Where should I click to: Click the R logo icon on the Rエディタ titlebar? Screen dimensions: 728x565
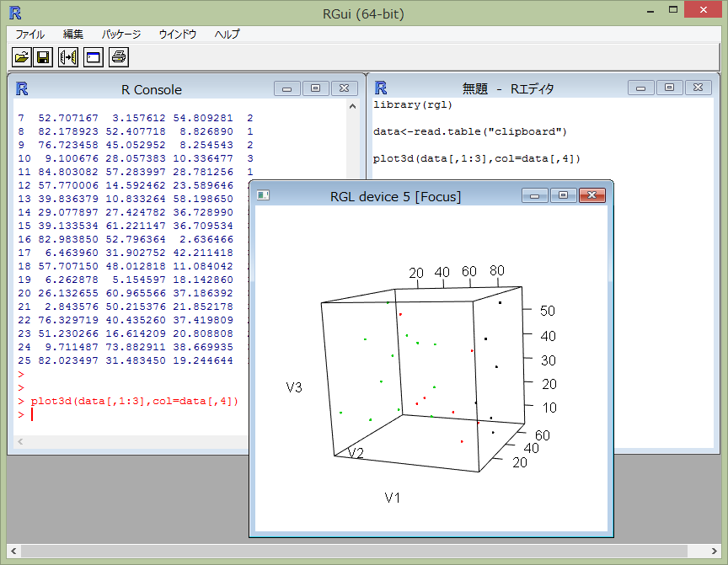pos(379,88)
